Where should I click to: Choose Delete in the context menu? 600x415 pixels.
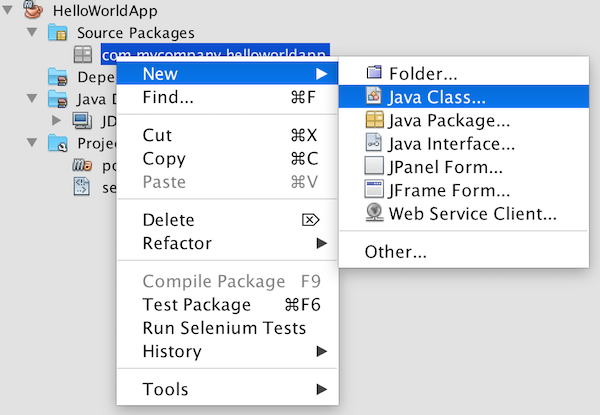(168, 220)
